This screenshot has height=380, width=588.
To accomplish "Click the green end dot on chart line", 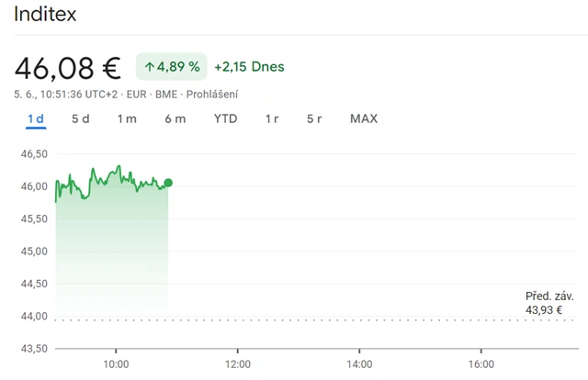I will (x=168, y=183).
